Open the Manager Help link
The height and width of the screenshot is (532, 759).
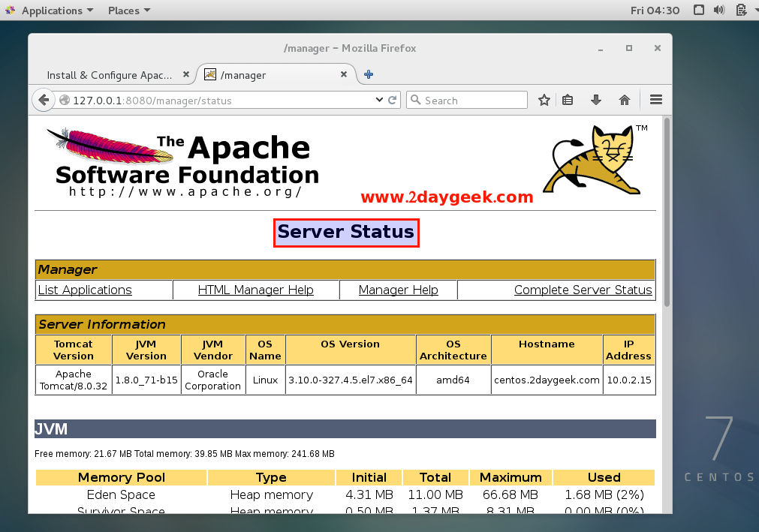pyautogui.click(x=399, y=290)
